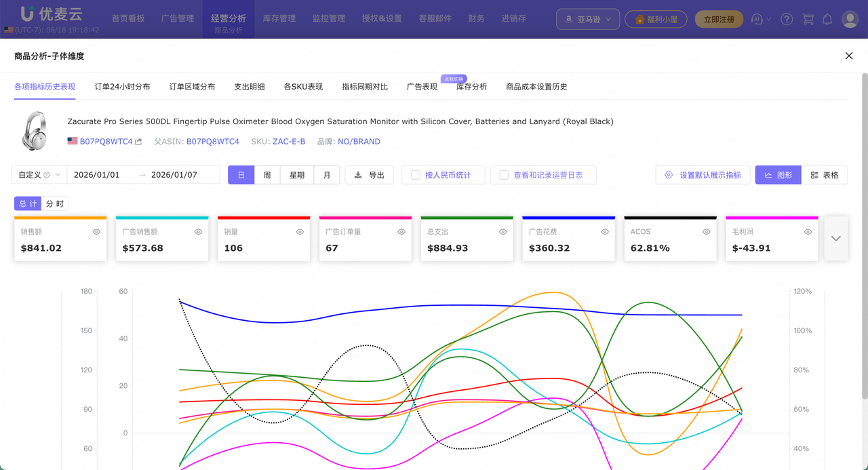Viewport: 868px width, 470px height.
Task: Switch to 商品成本设置历史 tab
Action: 536,87
